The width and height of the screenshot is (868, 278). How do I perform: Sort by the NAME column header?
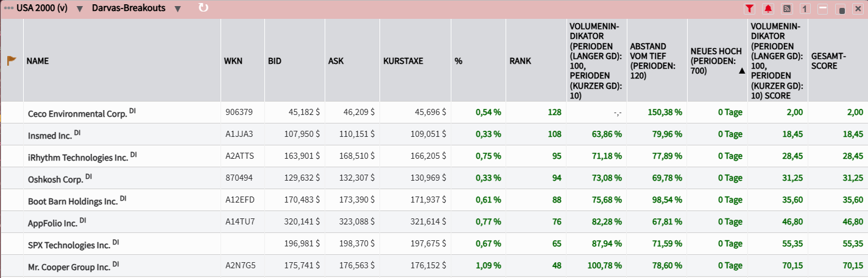38,61
